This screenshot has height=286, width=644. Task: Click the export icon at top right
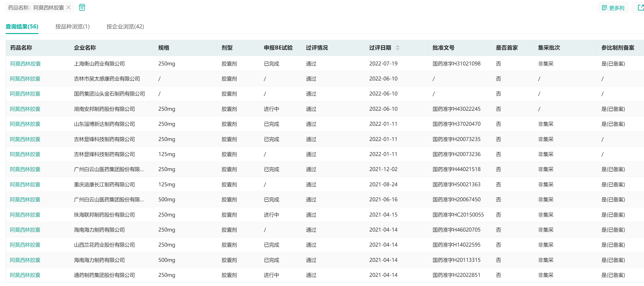click(640, 8)
